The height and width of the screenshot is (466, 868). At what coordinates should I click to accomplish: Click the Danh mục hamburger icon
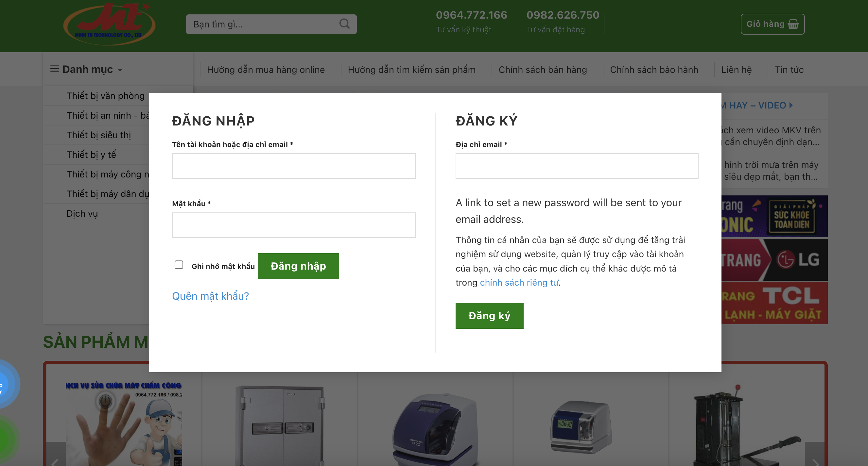(54, 69)
